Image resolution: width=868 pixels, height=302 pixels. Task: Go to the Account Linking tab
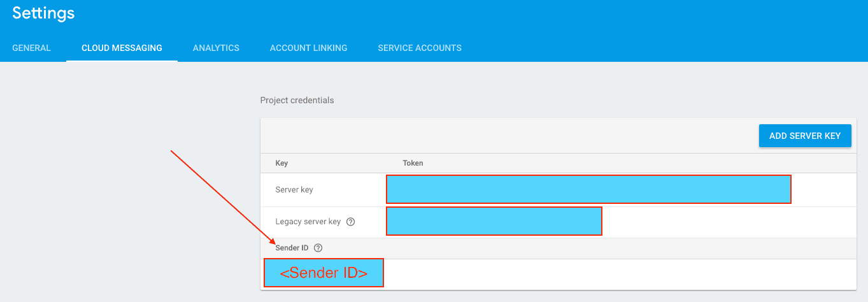[x=308, y=48]
